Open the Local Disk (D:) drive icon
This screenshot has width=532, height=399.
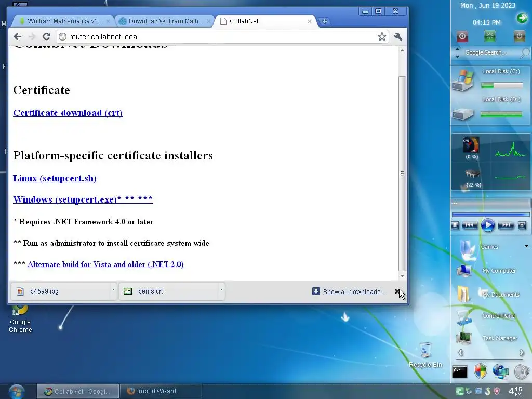pos(463,114)
